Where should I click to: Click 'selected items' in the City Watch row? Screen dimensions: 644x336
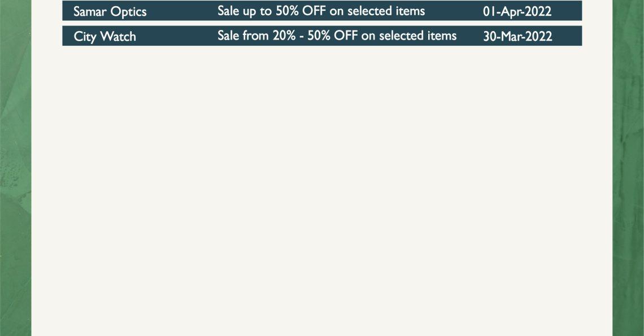pos(417,36)
